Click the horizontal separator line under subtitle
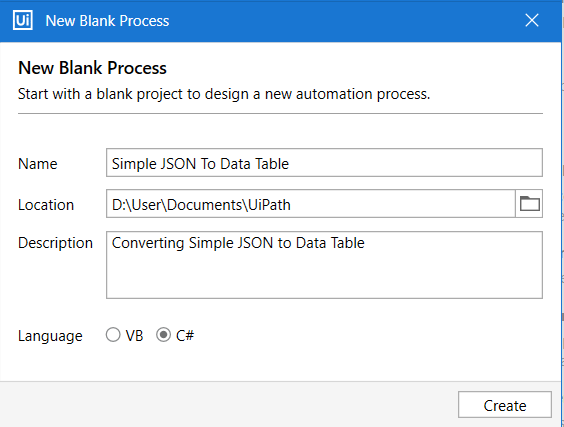This screenshot has width=564, height=427. tap(280, 114)
